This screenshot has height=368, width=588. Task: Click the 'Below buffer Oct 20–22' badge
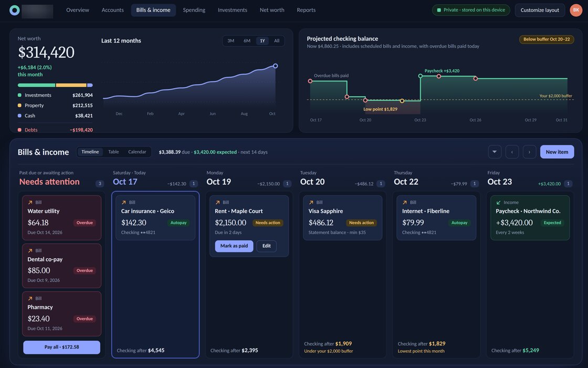[547, 39]
